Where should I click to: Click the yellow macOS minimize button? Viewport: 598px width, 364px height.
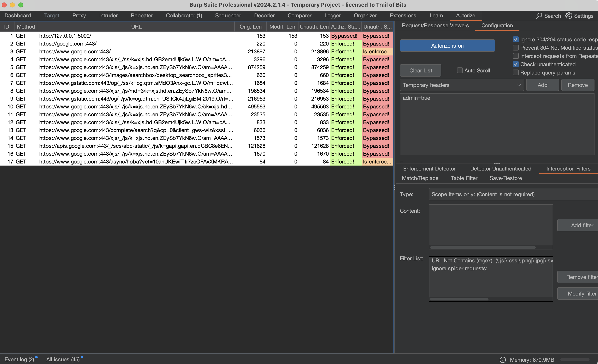tap(13, 5)
